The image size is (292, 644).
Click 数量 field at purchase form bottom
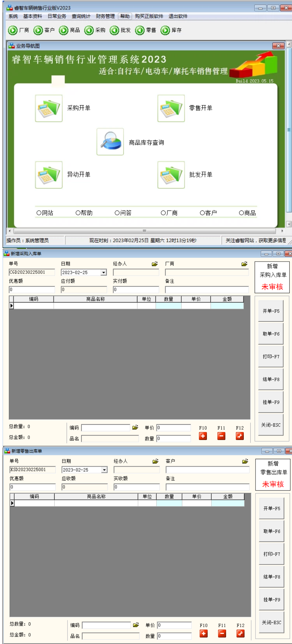point(174,438)
